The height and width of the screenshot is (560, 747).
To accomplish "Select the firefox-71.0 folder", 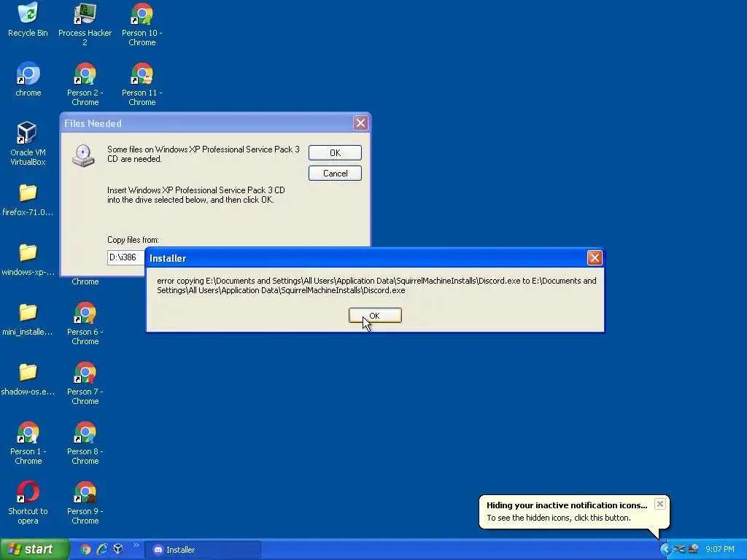I will pyautogui.click(x=28, y=200).
